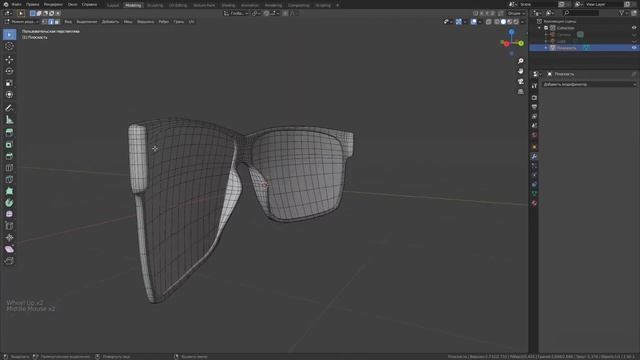The image size is (640, 360).
Task: Open the viewport shading options dropdown
Action: 522,22
